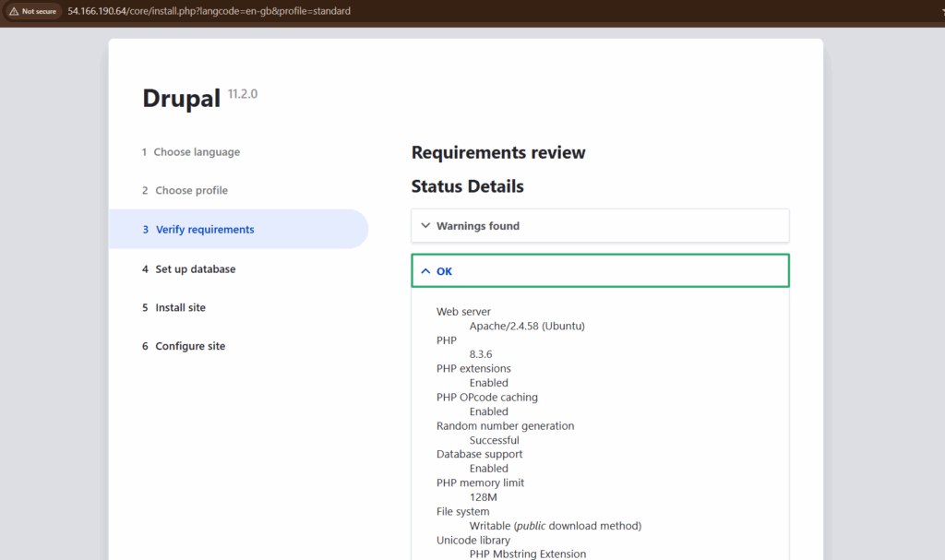Click the Requirements review heading
945x560 pixels.
click(x=498, y=152)
